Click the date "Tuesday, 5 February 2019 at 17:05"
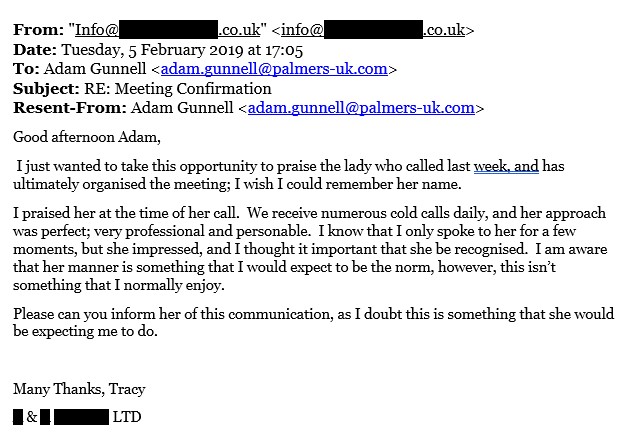 [x=182, y=50]
